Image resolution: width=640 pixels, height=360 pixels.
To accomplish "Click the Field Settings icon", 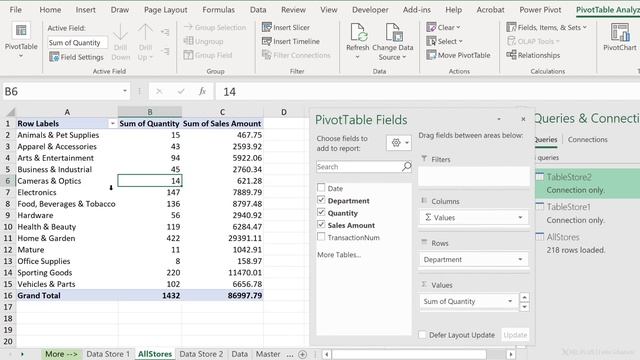I will 54,57.
